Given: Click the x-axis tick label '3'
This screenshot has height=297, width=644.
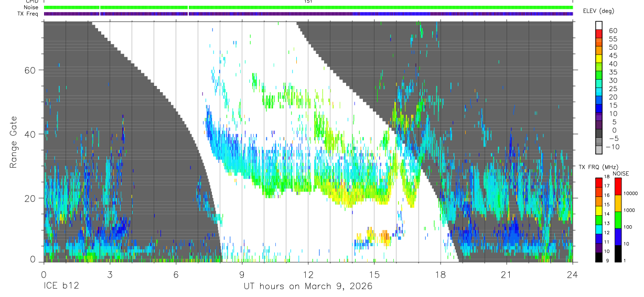Looking at the screenshot, I should 110,274.
